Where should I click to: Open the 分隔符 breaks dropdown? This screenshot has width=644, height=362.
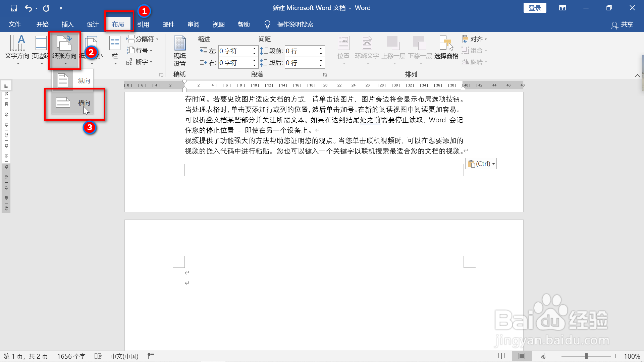[x=142, y=39]
